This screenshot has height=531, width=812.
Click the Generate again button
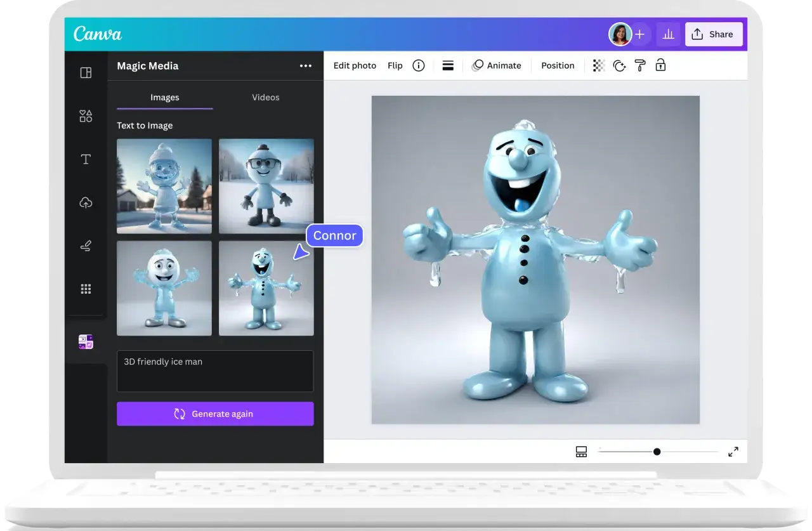coord(215,414)
